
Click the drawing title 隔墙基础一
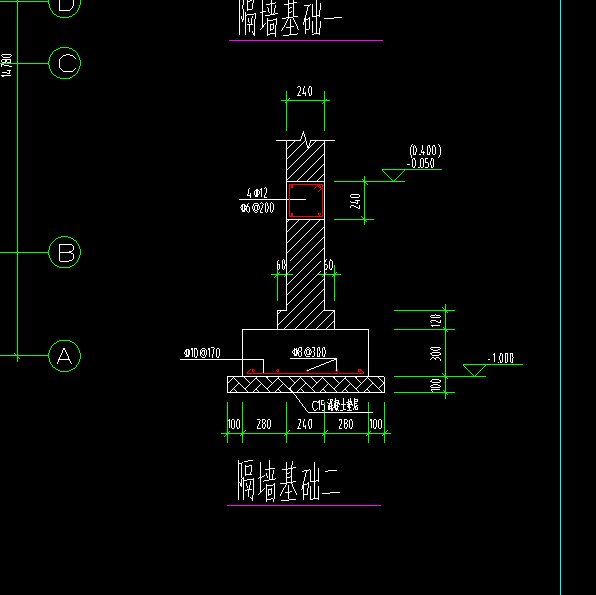click(x=290, y=18)
